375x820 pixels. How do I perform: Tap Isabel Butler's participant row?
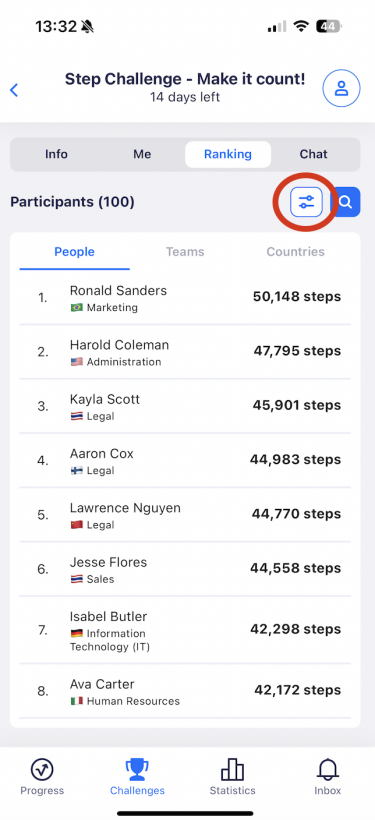[x=185, y=630]
